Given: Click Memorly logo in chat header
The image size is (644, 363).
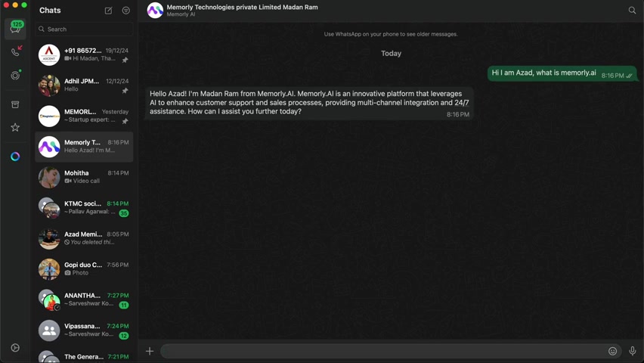Looking at the screenshot, I should (x=155, y=11).
